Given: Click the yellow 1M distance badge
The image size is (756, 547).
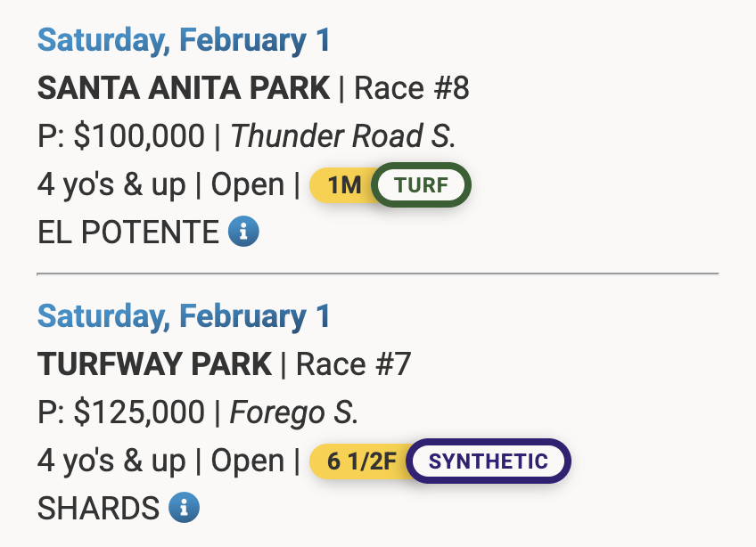Looking at the screenshot, I should (342, 185).
